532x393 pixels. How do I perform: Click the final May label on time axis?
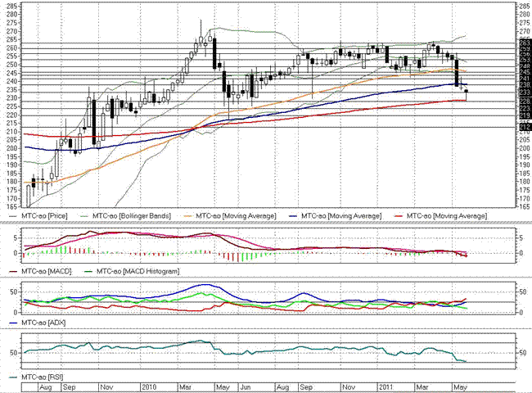pyautogui.click(x=461, y=387)
